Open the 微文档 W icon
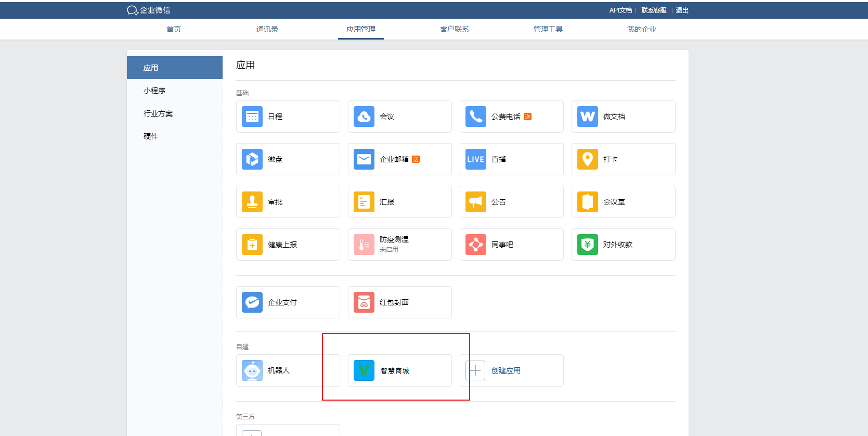Image resolution: width=868 pixels, height=436 pixels. point(588,117)
